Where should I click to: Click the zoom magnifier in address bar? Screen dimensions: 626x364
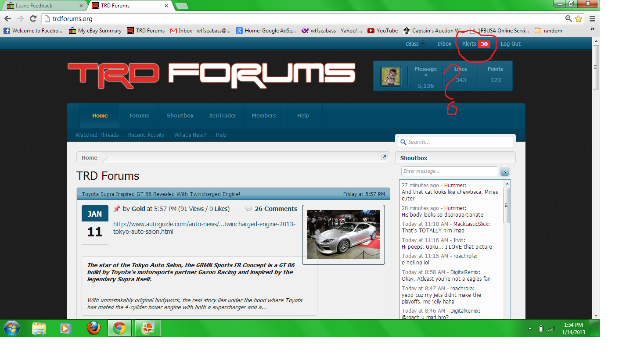tap(568, 18)
